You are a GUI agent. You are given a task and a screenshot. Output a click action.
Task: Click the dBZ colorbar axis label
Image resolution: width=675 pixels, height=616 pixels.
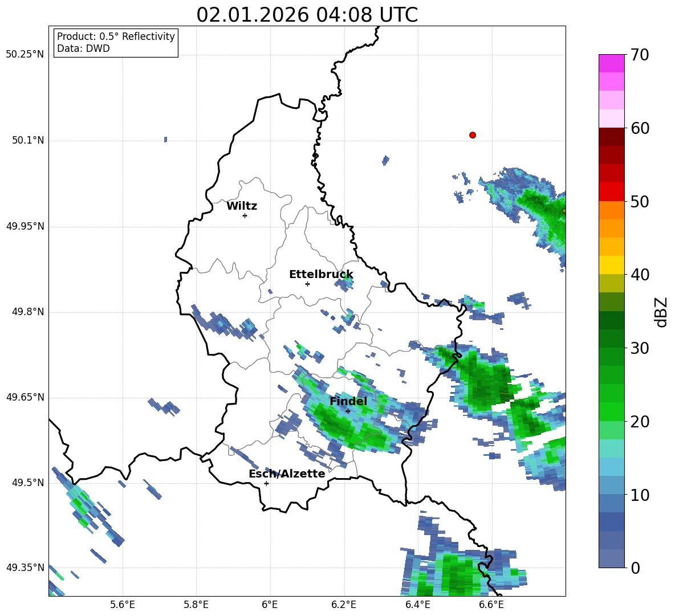pos(662,312)
